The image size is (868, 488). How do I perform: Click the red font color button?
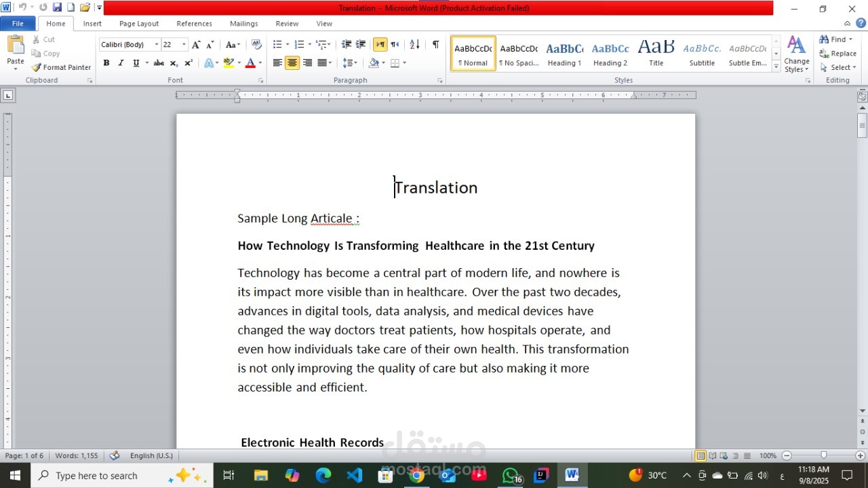[250, 63]
